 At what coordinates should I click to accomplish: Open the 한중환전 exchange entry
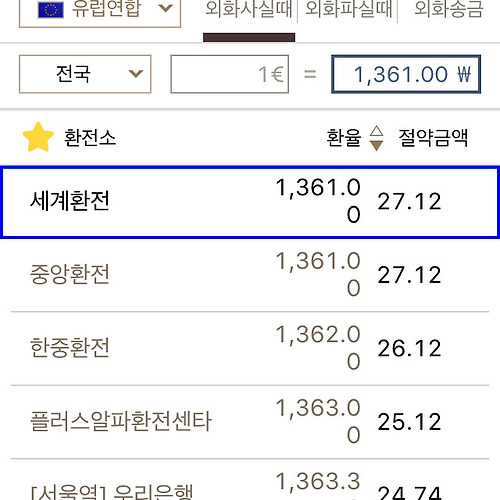click(x=250, y=348)
